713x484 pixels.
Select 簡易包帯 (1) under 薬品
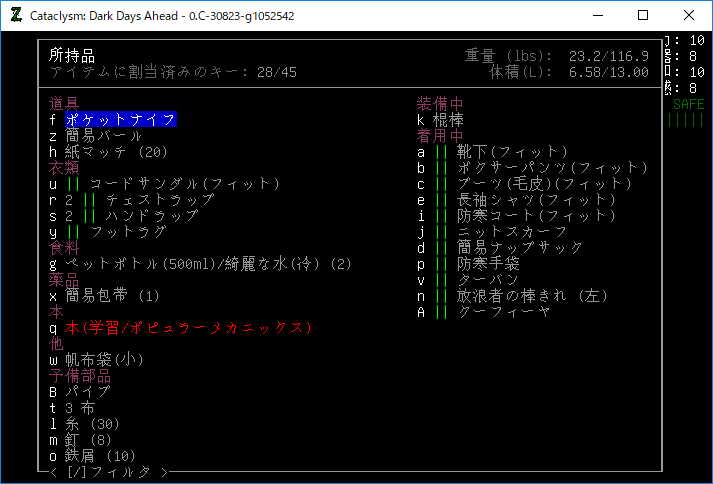[x=112, y=296]
